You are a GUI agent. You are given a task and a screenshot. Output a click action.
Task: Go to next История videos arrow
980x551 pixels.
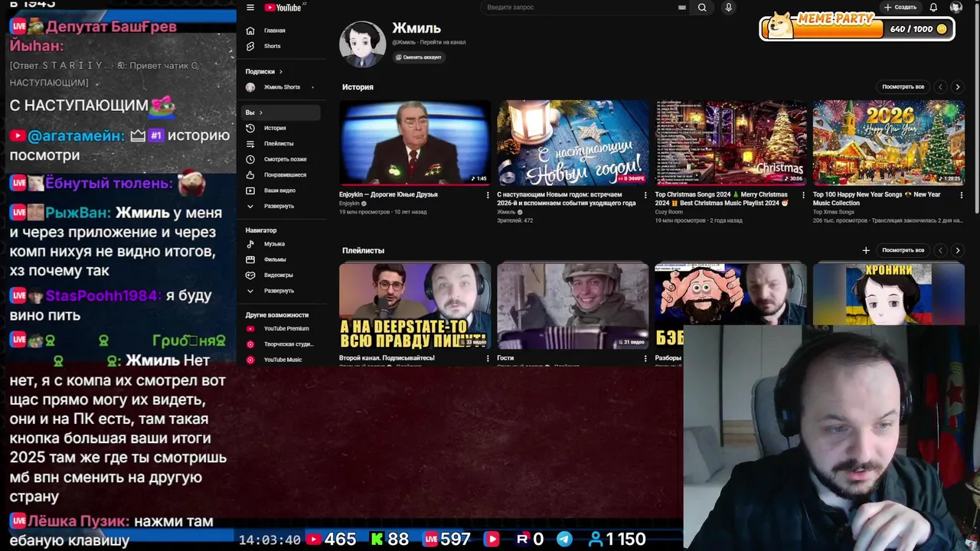[x=957, y=86]
